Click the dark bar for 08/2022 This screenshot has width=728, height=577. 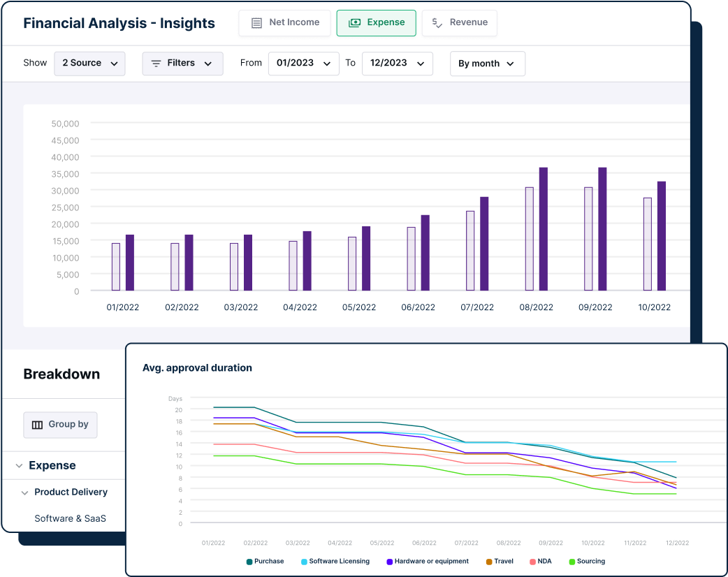544,229
